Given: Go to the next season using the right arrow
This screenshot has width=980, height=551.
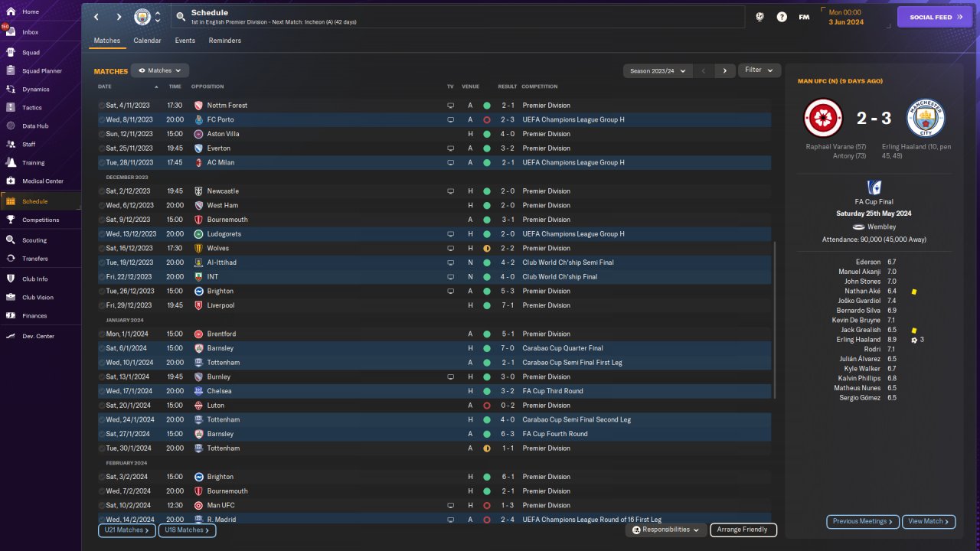Looking at the screenshot, I should click(x=725, y=70).
